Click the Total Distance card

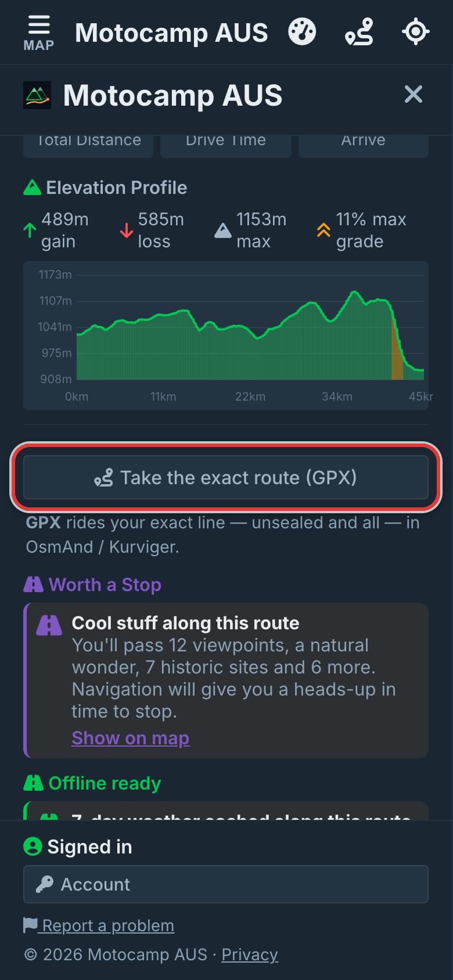coord(88,146)
